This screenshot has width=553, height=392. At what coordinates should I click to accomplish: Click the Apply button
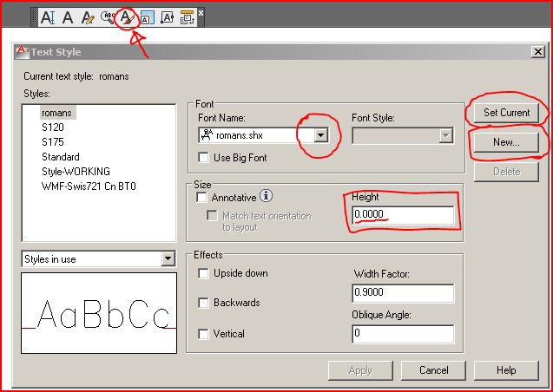pyautogui.click(x=360, y=370)
